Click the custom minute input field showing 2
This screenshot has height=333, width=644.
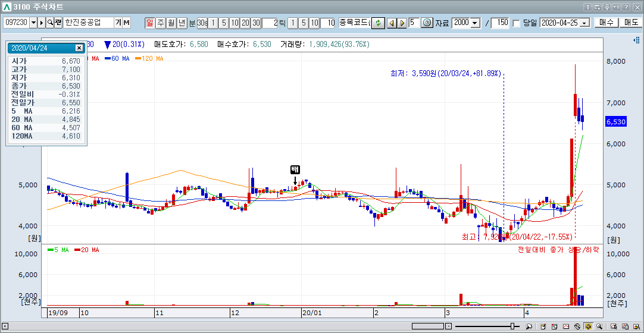pyautogui.click(x=270, y=23)
